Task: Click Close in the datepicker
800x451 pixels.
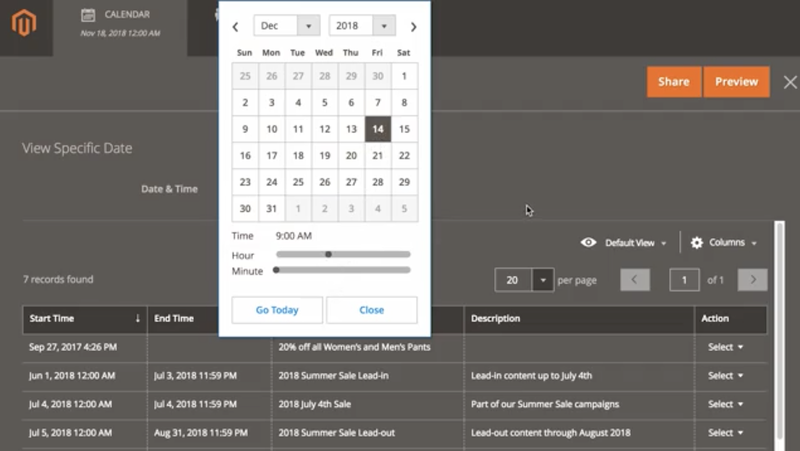Action: (371, 310)
